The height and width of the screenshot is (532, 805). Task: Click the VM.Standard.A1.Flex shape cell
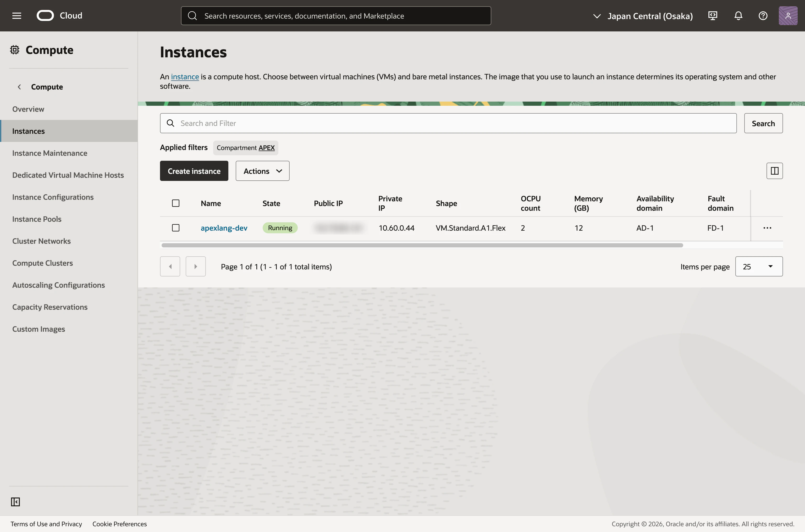[470, 228]
